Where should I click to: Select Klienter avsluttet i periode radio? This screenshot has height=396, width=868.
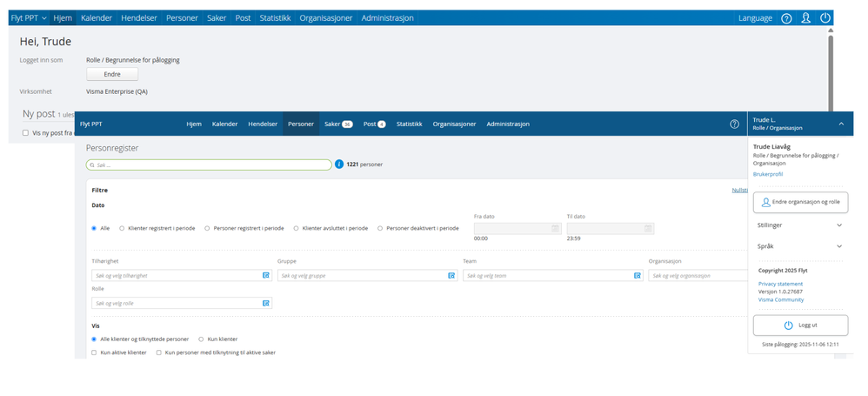(297, 228)
